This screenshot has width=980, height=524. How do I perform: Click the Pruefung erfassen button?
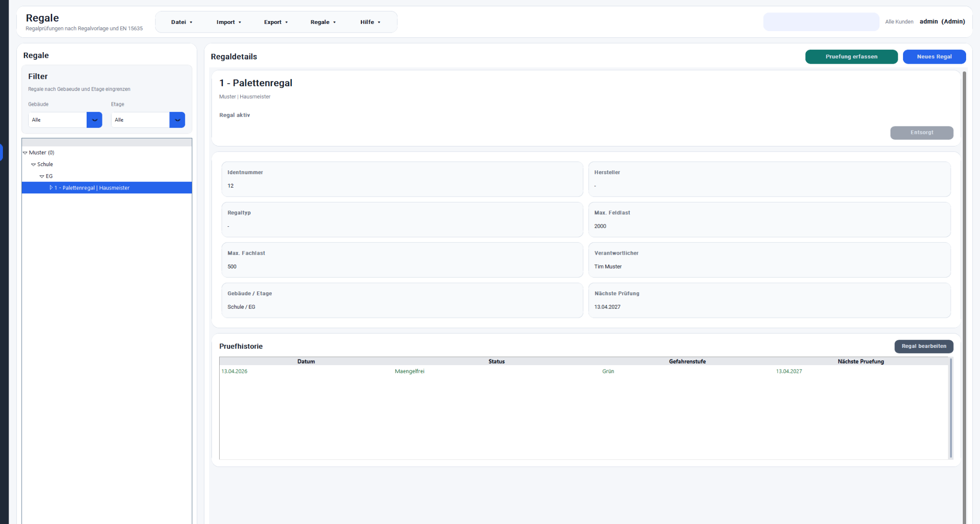click(851, 56)
